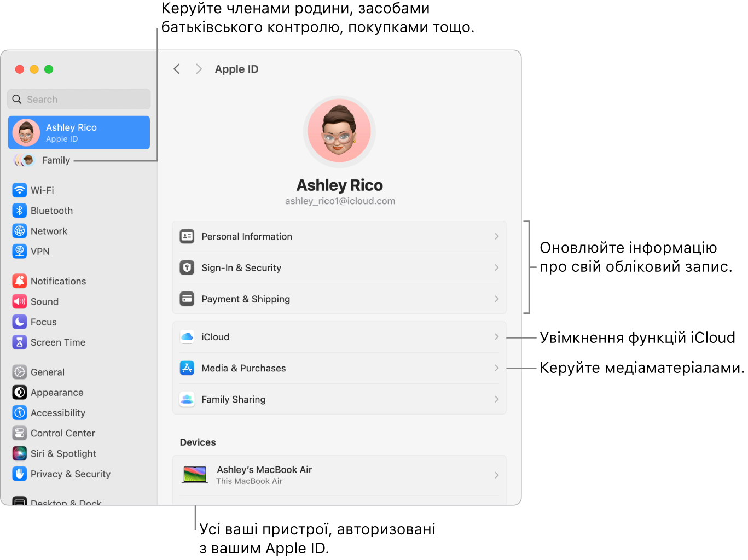
Task: Select General label in sidebar
Action: click(x=48, y=372)
